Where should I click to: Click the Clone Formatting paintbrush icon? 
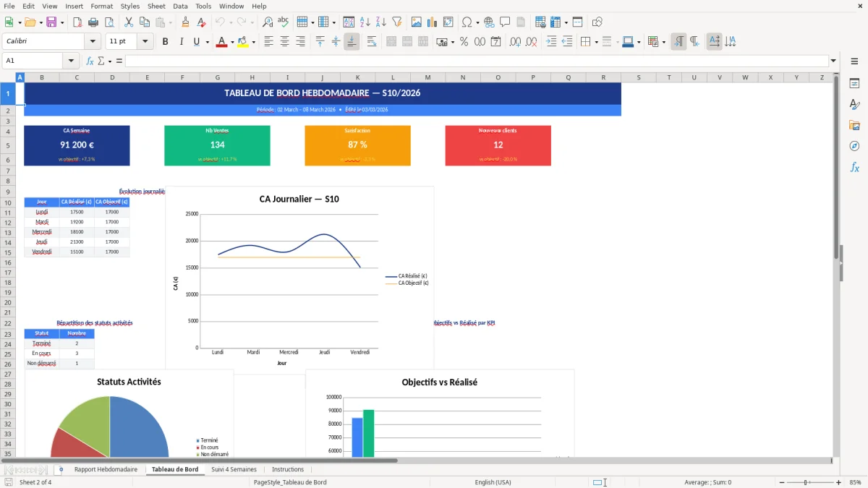click(186, 22)
